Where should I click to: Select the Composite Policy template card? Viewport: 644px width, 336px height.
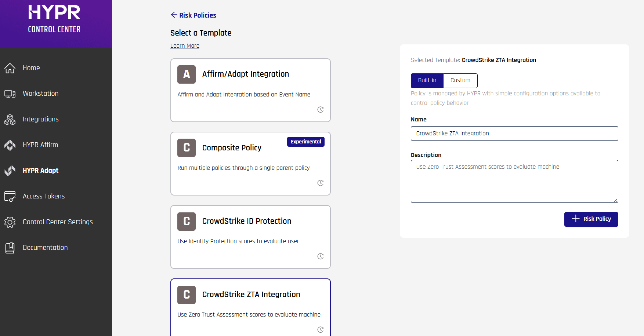[250, 164]
